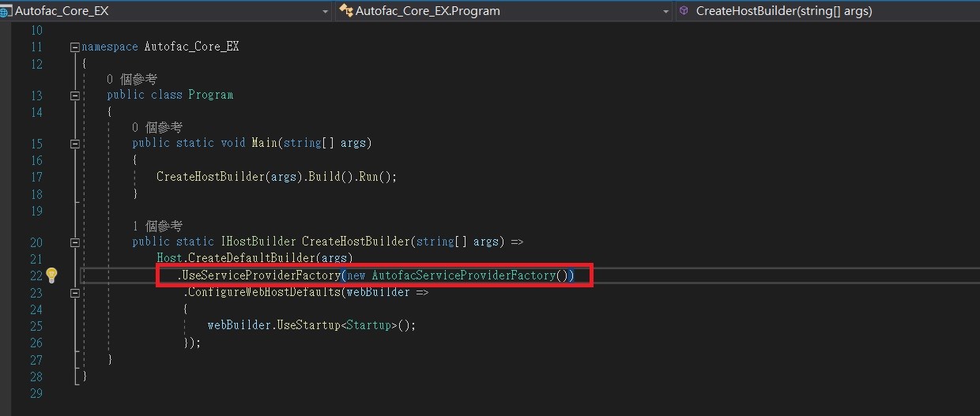Image resolution: width=980 pixels, height=416 pixels.
Task: Click the lightbulb quick actions icon
Action: point(51,275)
